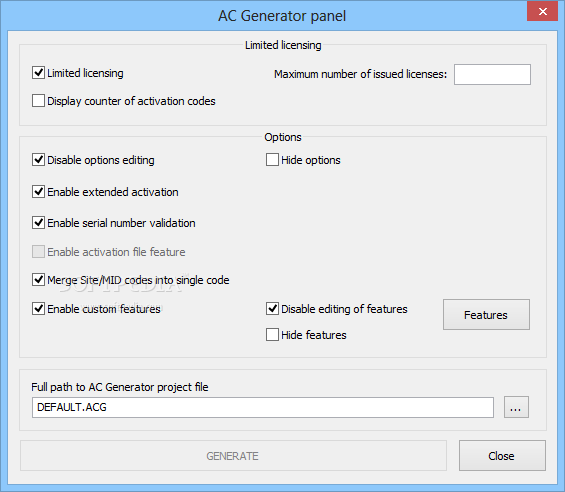Screen dimensions: 565x492
Task: Close the window with red X icon
Action: [542, 12]
